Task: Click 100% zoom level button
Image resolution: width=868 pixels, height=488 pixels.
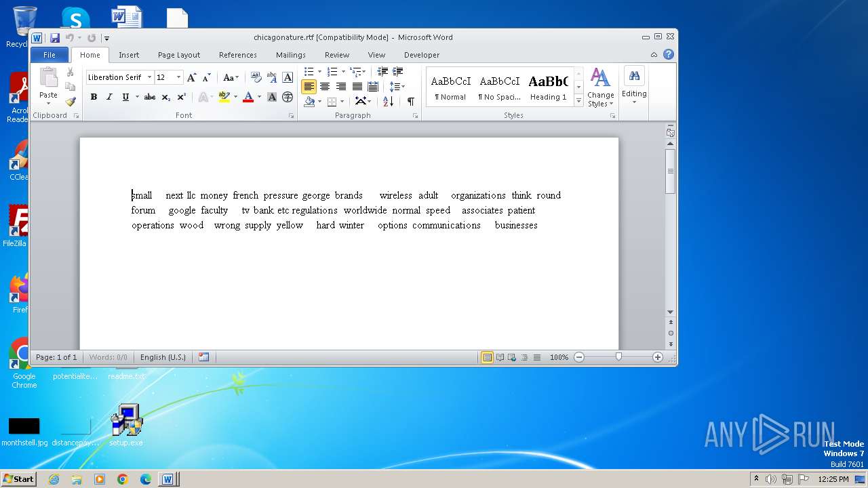Action: tap(559, 357)
